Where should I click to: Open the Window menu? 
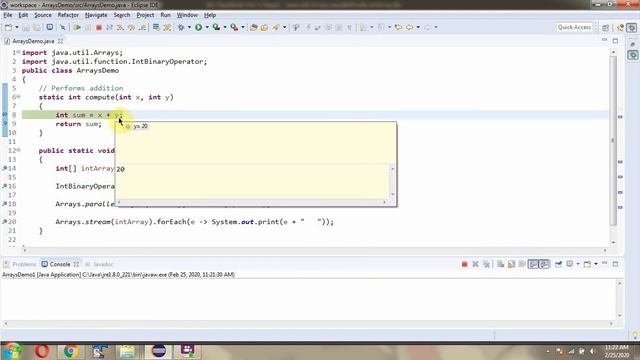pos(187,15)
